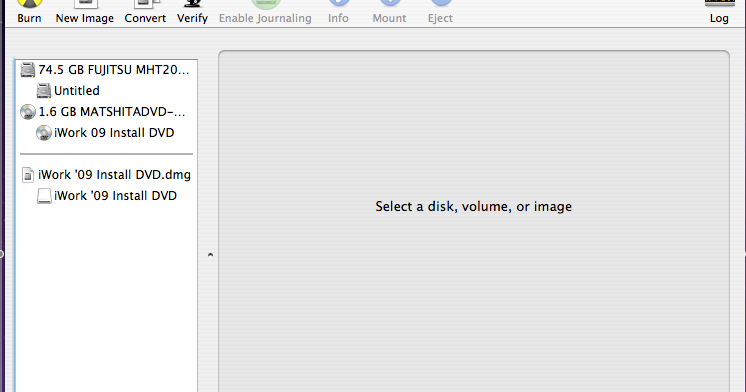The width and height of the screenshot is (746, 392).
Task: Click the Untitled volume drive icon
Action: click(x=44, y=90)
